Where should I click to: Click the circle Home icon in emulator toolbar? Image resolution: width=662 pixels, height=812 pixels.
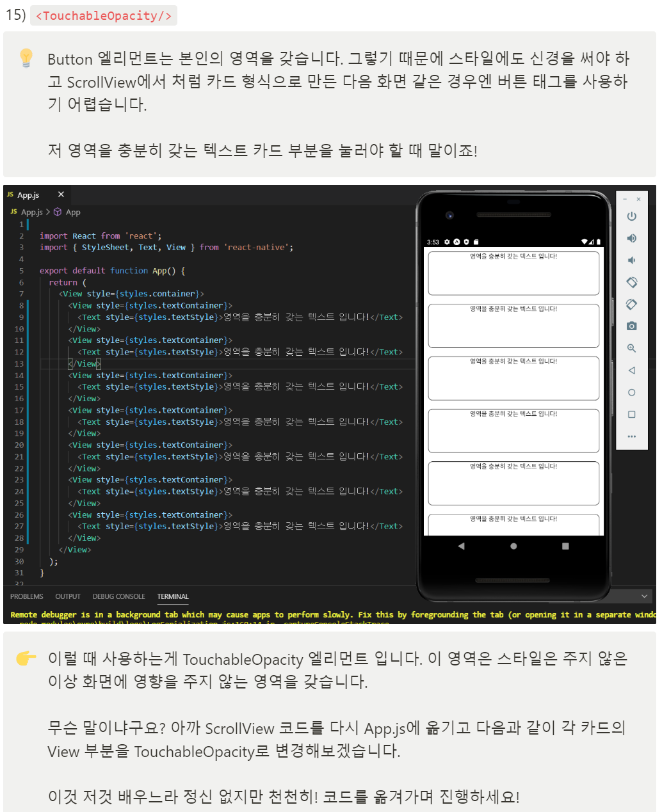(x=631, y=392)
